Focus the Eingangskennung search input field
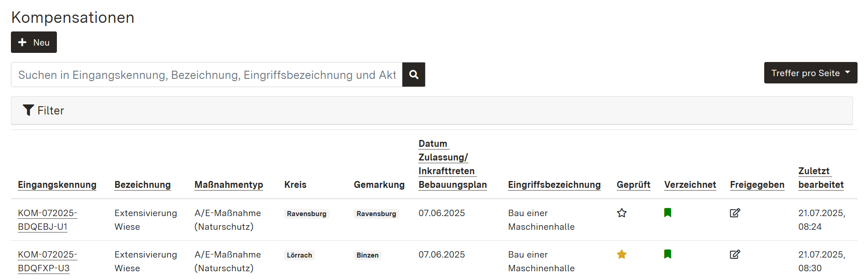 [x=207, y=75]
